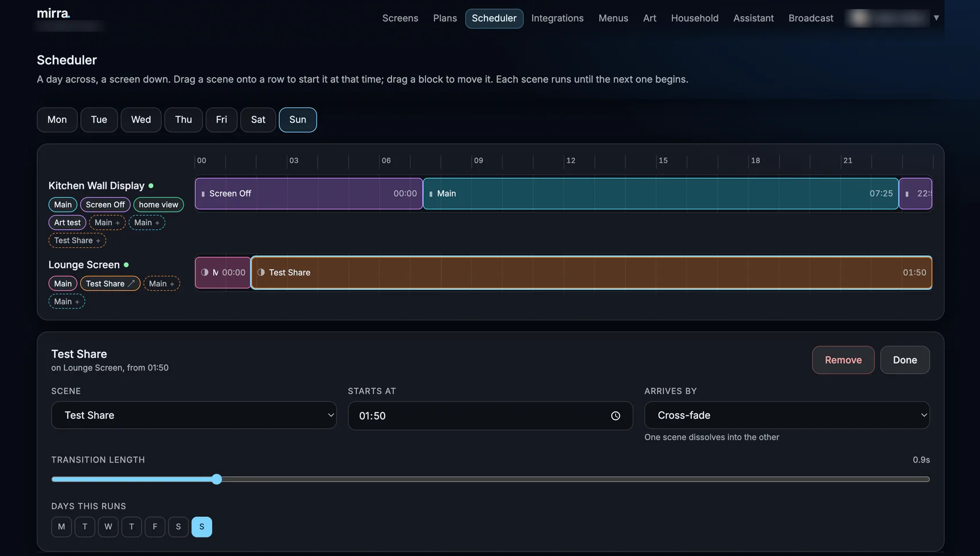The image size is (980, 556).
Task: Toggle Monday in Days This Runs
Action: coord(62,527)
